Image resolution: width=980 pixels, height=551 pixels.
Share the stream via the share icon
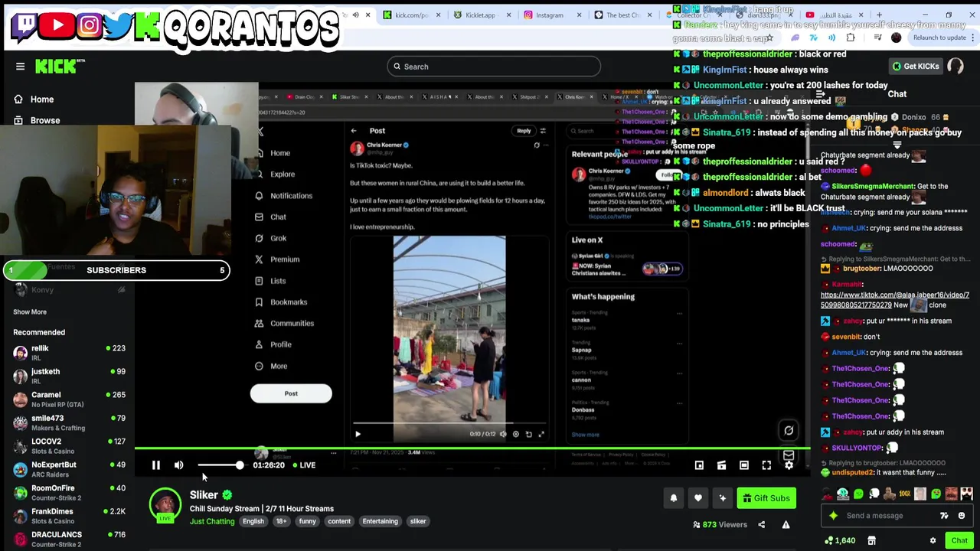pyautogui.click(x=761, y=525)
